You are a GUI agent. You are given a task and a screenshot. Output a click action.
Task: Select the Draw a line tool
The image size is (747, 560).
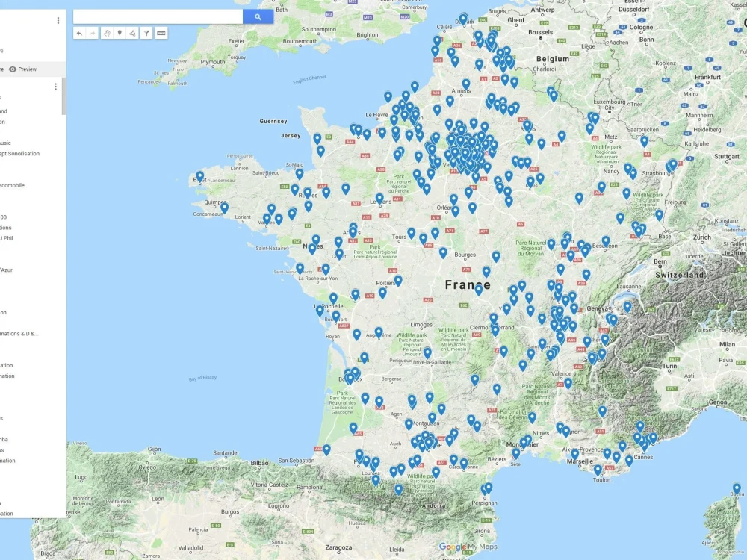tap(133, 33)
